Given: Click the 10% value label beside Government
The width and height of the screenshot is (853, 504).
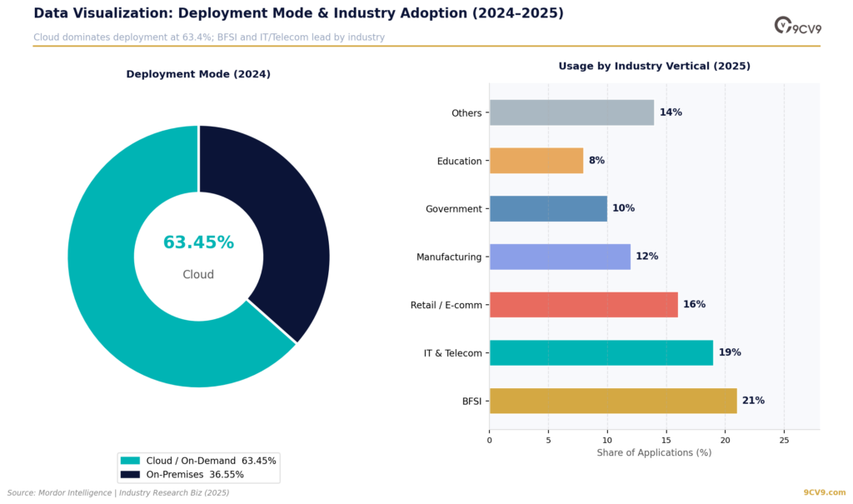Looking at the screenshot, I should [623, 208].
